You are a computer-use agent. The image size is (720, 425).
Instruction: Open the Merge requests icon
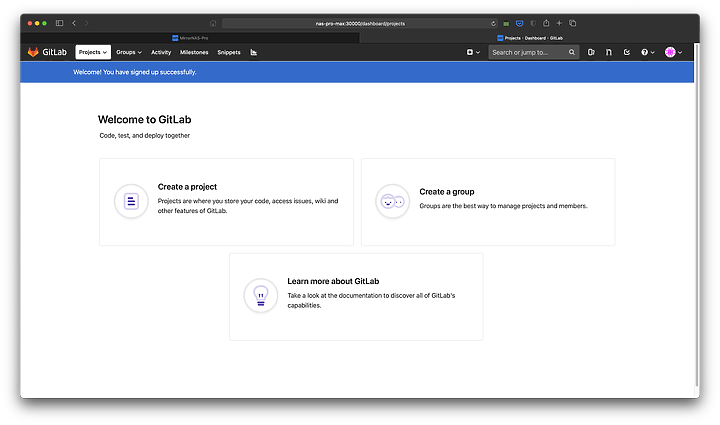point(608,52)
